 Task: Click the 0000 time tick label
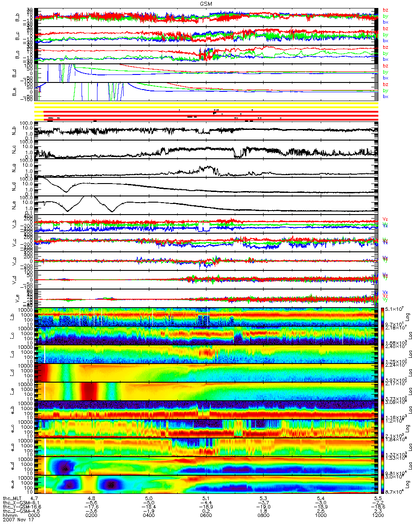point(35,516)
